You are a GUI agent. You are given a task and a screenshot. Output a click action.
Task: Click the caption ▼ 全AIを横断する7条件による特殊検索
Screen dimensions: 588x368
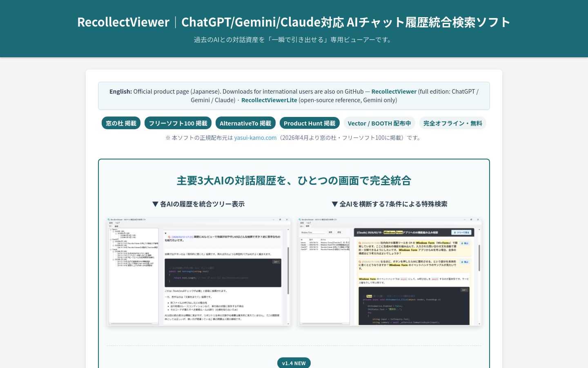390,204
